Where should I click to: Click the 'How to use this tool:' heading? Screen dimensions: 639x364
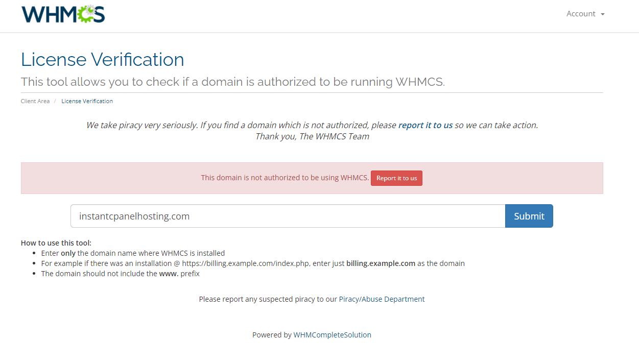56,243
